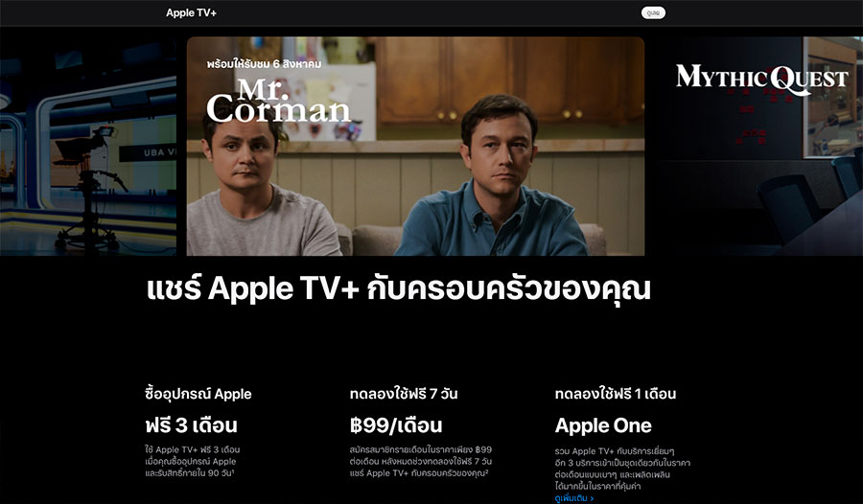This screenshot has height=504, width=863.
Task: Click the chevron after ดูเพิ่มเติม
Action: coord(592,498)
